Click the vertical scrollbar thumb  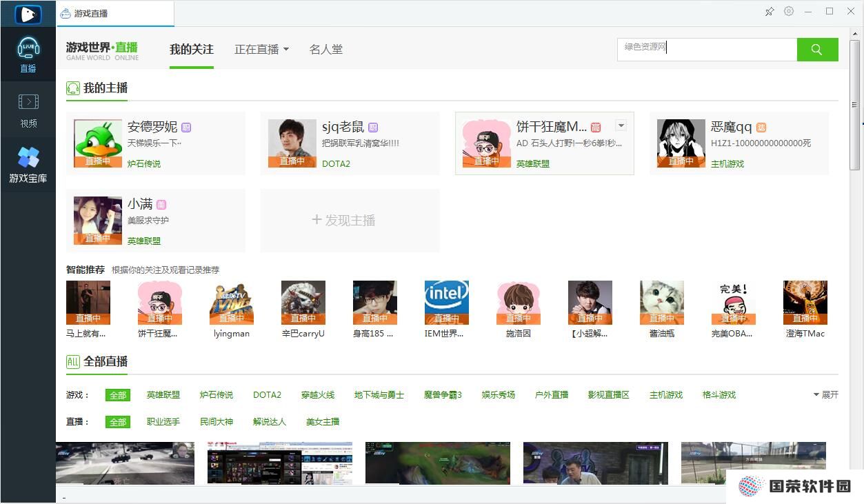pos(855,105)
